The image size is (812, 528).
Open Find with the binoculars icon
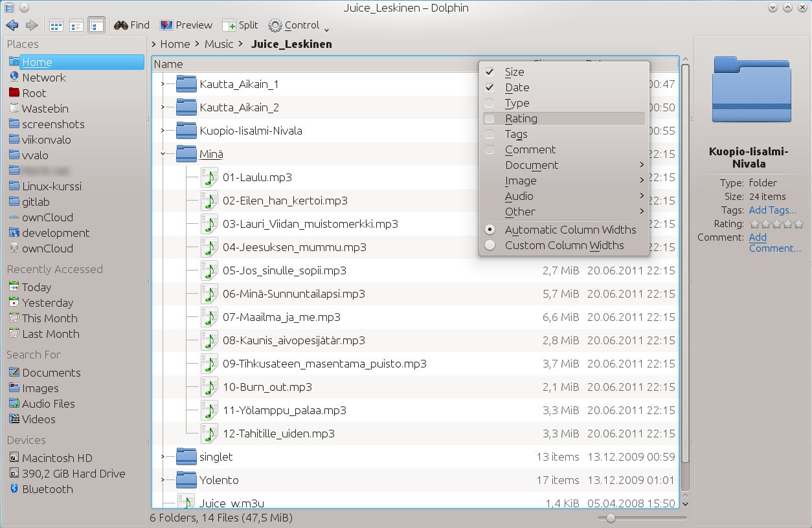coord(131,25)
